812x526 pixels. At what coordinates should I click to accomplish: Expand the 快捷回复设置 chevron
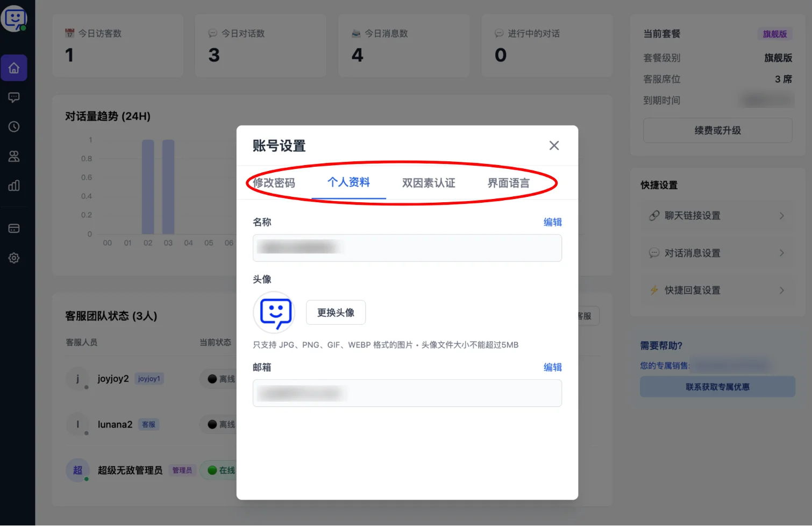pos(782,290)
